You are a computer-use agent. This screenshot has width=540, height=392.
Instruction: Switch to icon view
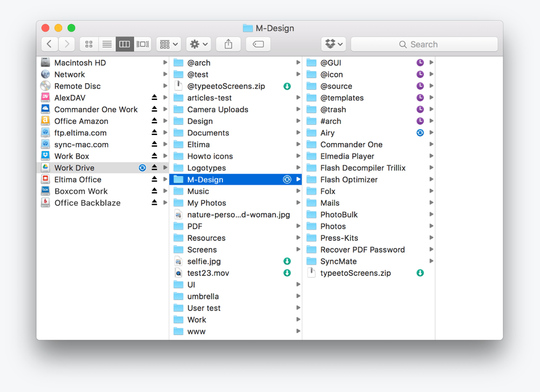point(89,44)
